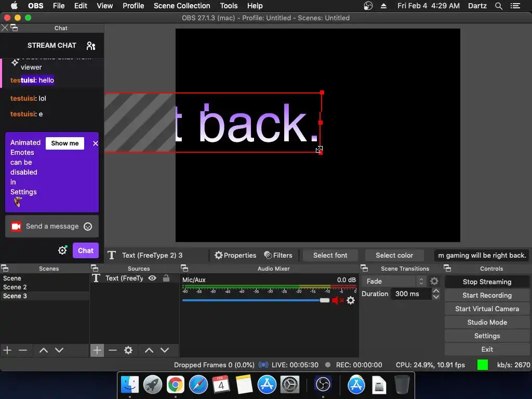Close the Chat dock panel
This screenshot has height=399, width=532.
[x=4, y=28]
